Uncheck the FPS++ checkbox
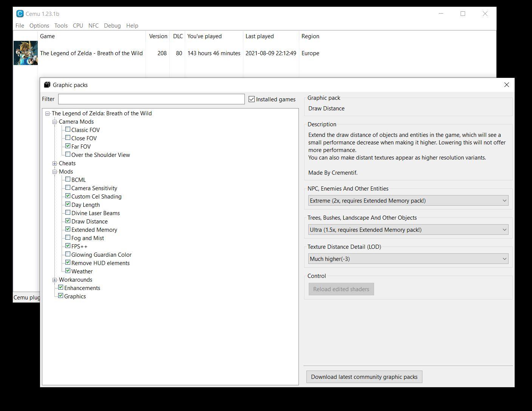The image size is (532, 411). [68, 246]
